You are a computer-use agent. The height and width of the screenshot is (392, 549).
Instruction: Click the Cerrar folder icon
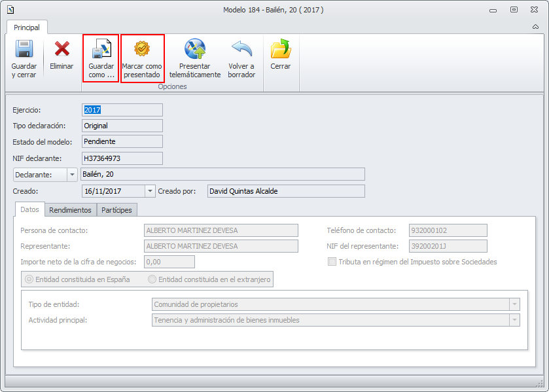click(x=281, y=48)
